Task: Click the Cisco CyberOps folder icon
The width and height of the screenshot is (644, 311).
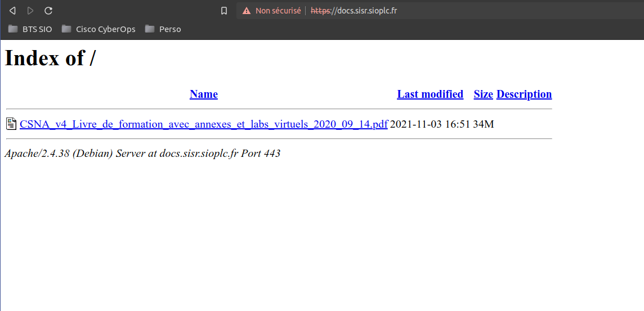Action: [66, 29]
